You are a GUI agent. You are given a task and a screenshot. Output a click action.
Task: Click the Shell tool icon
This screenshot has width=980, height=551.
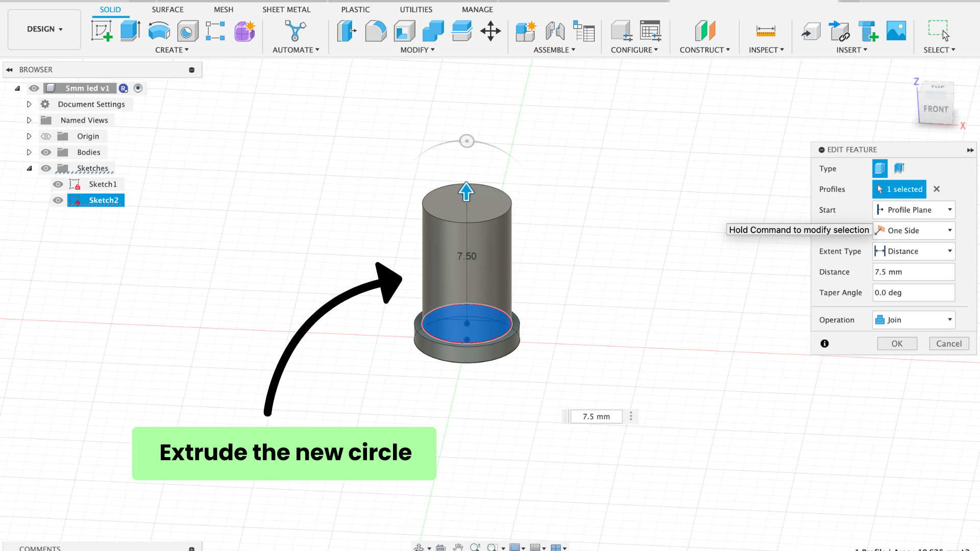pyautogui.click(x=404, y=31)
